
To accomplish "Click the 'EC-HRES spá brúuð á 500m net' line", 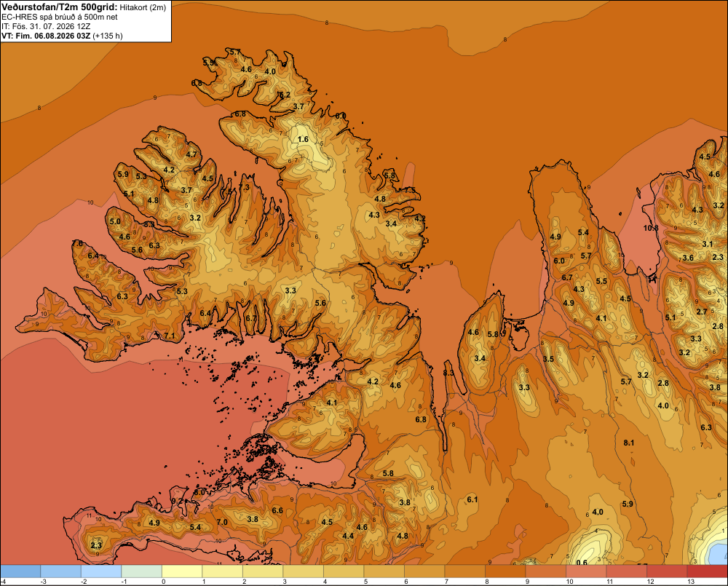I will coord(60,17).
